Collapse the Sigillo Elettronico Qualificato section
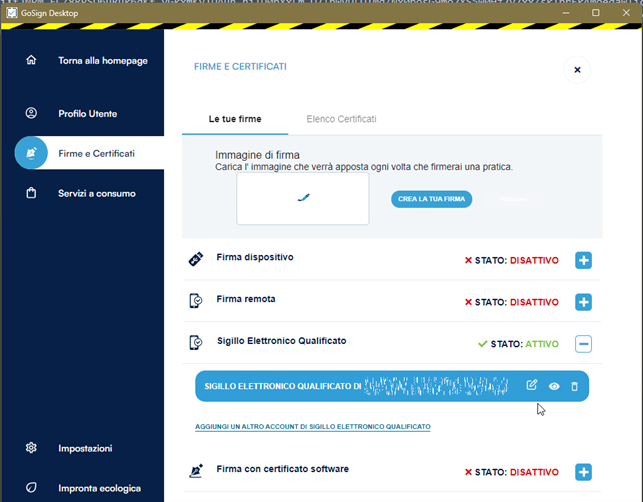 pos(584,344)
